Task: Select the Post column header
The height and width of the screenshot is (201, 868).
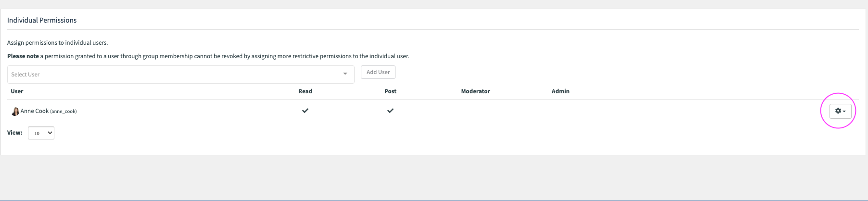Action: click(390, 91)
